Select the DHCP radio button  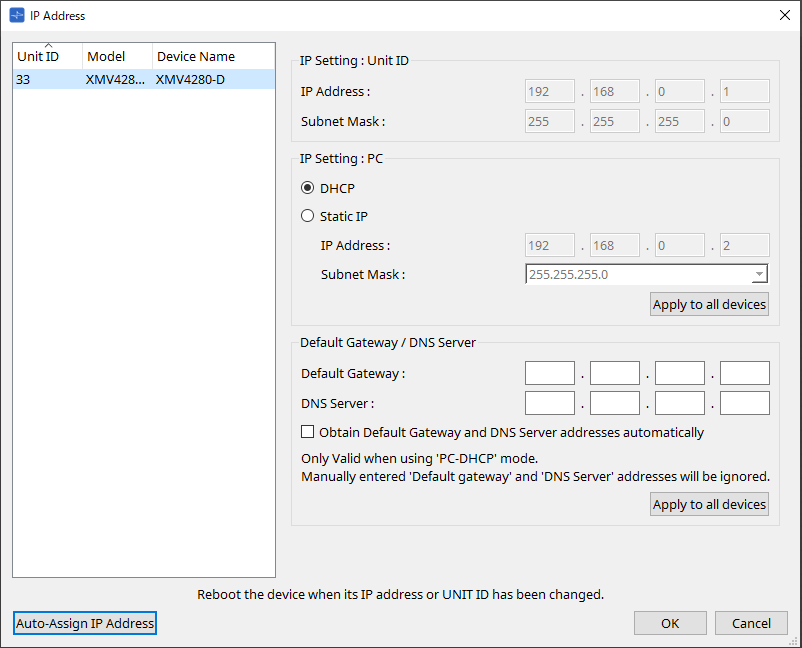[x=308, y=188]
